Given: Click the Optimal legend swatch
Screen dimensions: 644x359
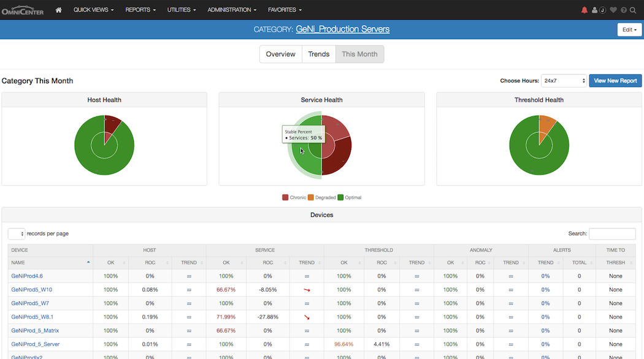Looking at the screenshot, I should coord(340,197).
